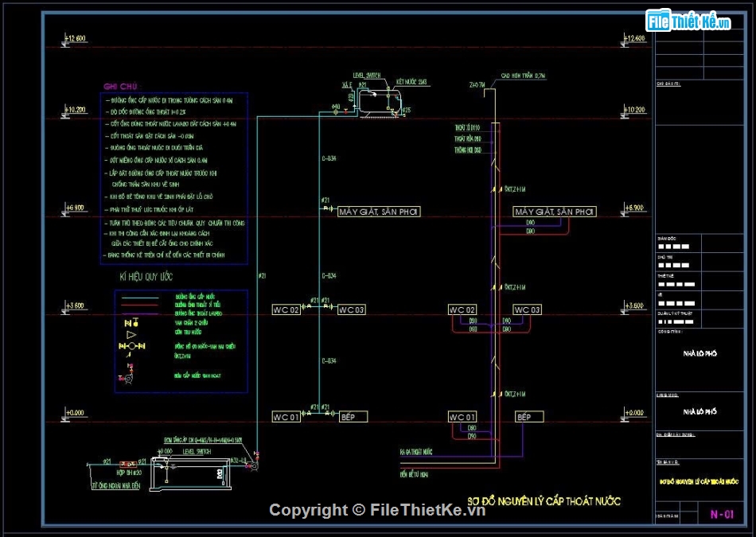Select the pump symbol beside the underground tank
The image size is (756, 537).
click(x=254, y=464)
